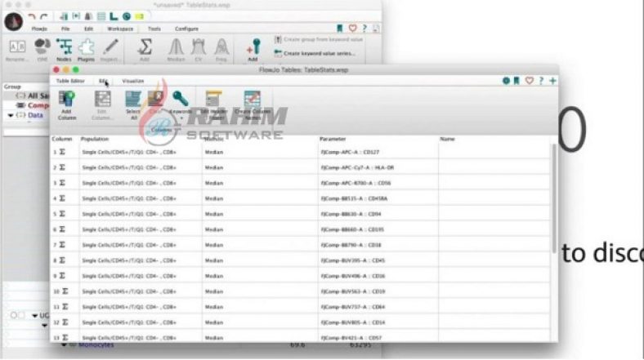Open the Plugins puzzle-piece icon
This screenshot has width=644, height=360.
tap(86, 50)
